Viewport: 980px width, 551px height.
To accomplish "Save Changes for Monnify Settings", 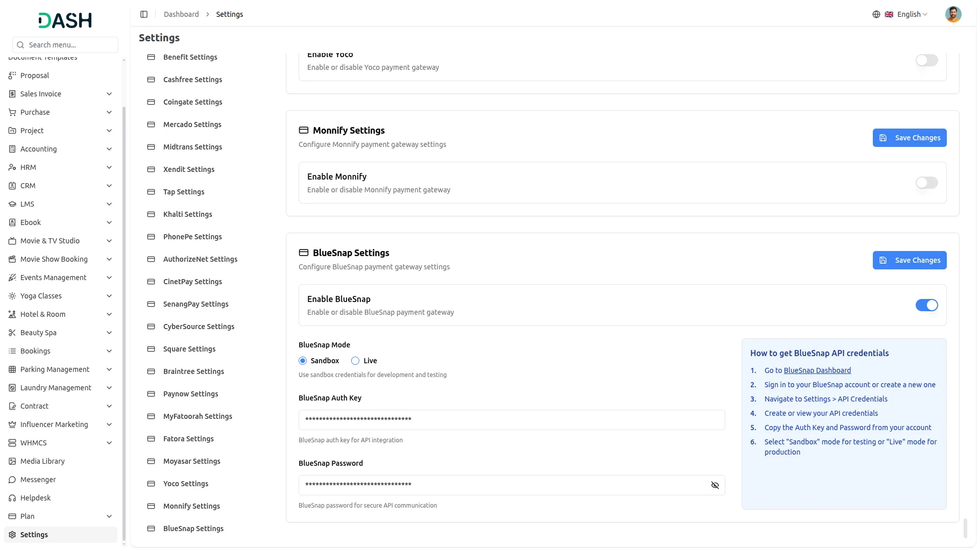I will 909,138.
